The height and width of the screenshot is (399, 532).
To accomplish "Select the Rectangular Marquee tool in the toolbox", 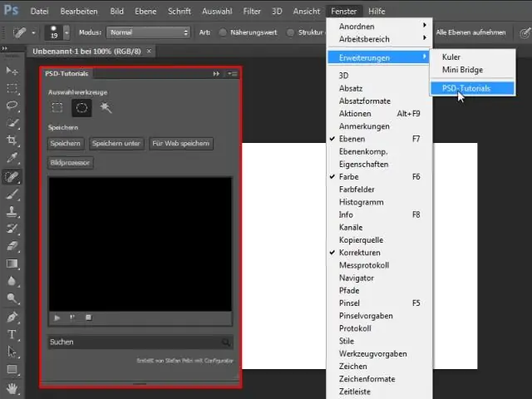I will [12, 89].
